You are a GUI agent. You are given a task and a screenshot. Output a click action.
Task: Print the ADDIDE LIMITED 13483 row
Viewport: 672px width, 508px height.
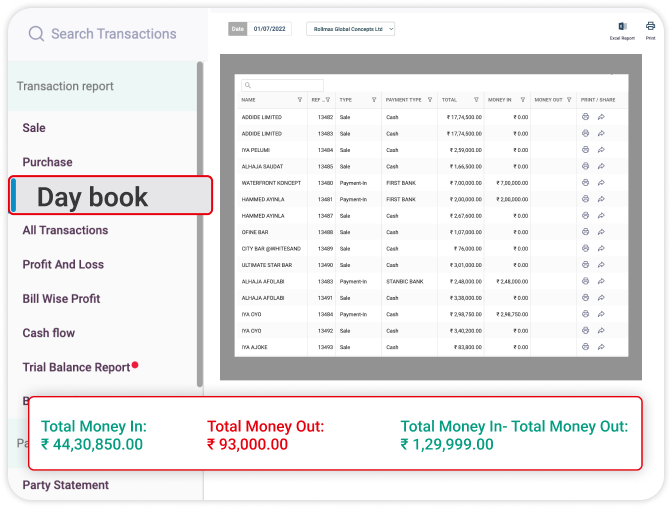tap(585, 133)
